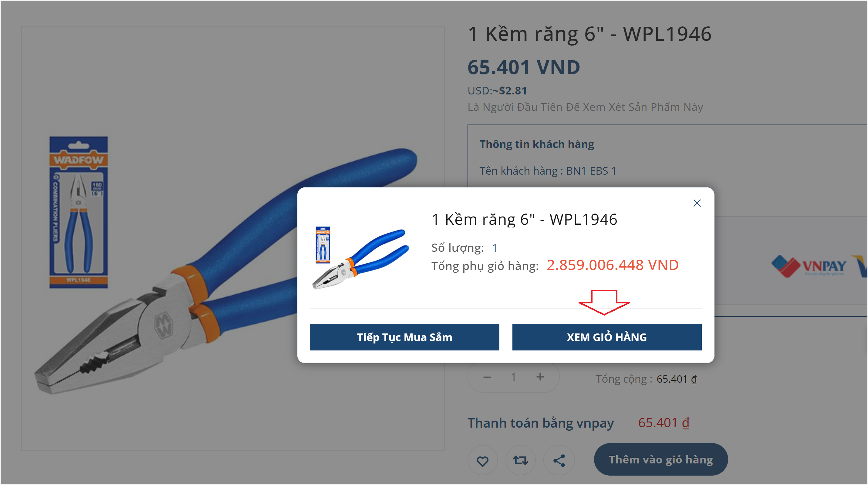Click the heart wishlist icon

(x=482, y=460)
